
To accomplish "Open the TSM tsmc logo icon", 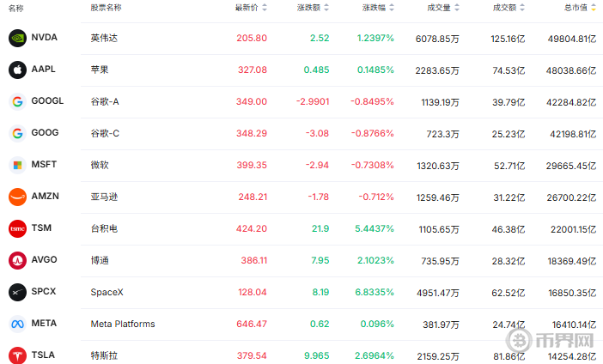I will pos(17,228).
